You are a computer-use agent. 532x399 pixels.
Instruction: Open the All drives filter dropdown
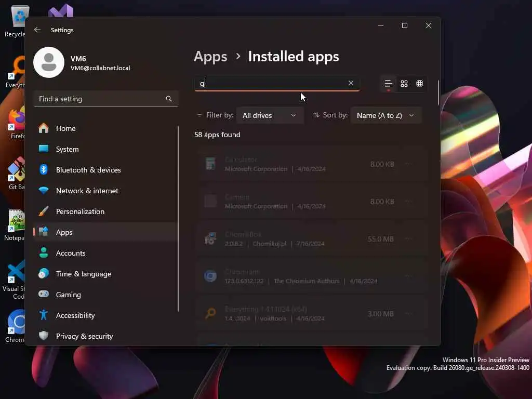(270, 115)
